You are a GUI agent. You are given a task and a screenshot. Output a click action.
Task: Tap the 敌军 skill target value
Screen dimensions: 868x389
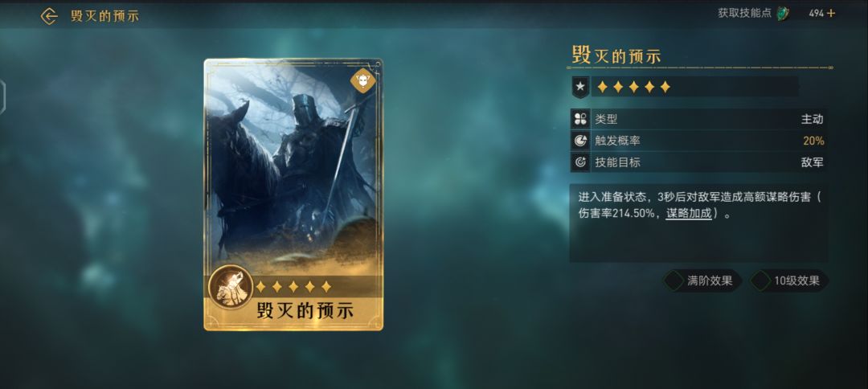pos(812,162)
